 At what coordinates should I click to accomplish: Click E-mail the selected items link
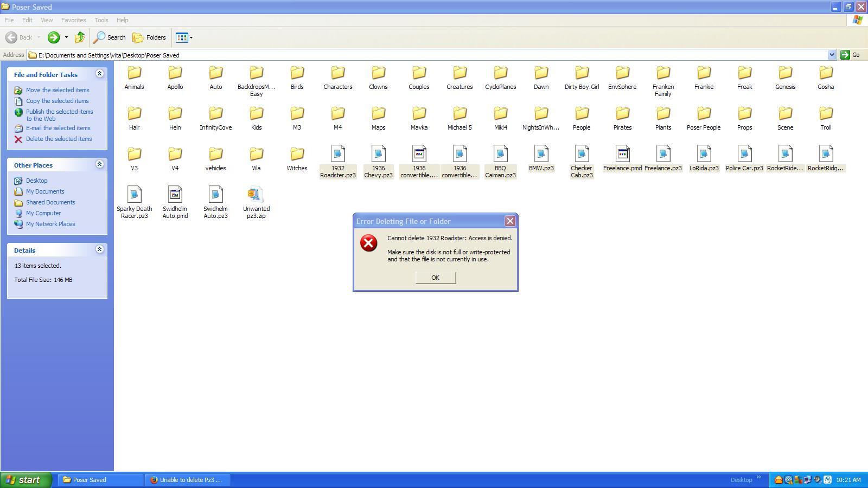(x=58, y=128)
